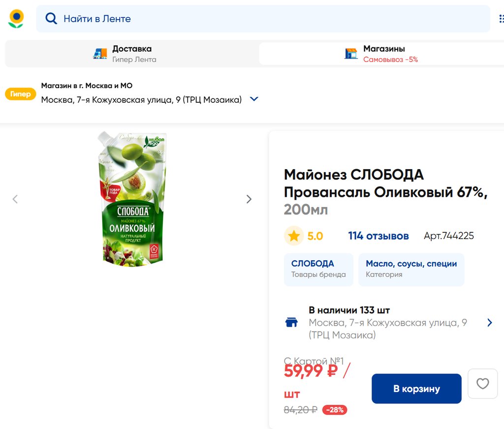Click the В корзину button

coord(416,389)
